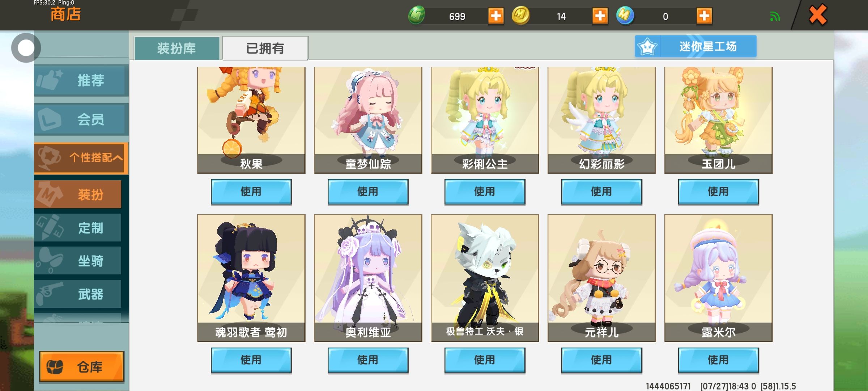The width and height of the screenshot is (868, 391).
Task: Add more blue mini points
Action: tap(704, 16)
